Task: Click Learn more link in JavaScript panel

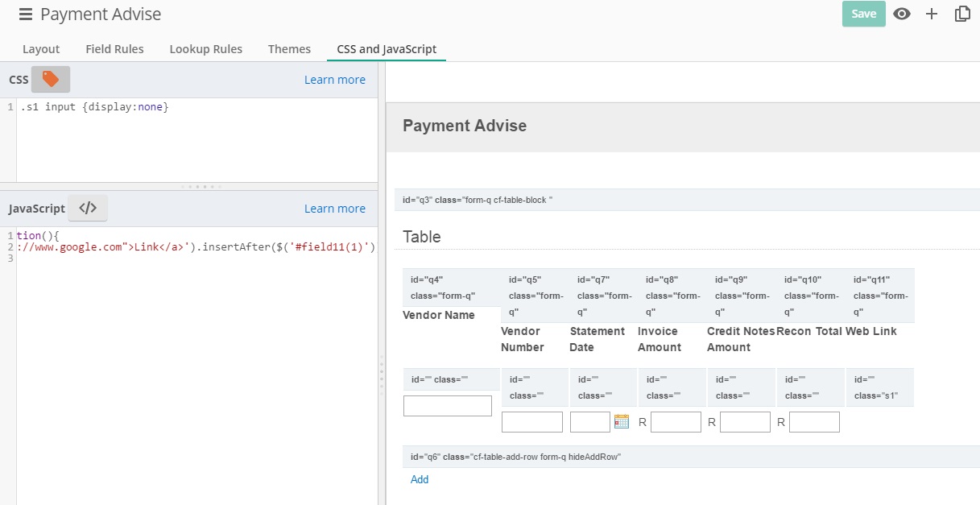Action: [334, 209]
